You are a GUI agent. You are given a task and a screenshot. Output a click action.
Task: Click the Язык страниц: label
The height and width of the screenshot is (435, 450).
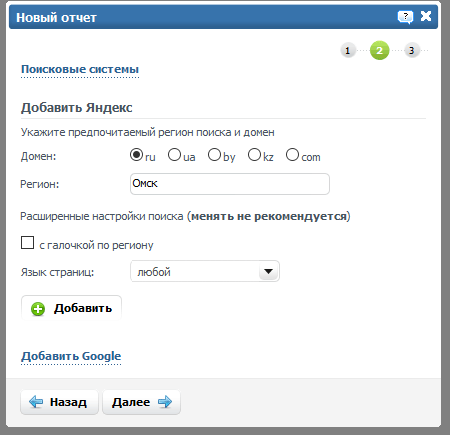(57, 272)
